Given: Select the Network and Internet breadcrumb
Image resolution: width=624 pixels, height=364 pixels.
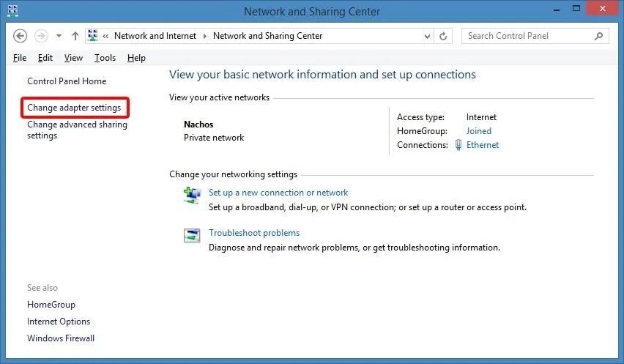Looking at the screenshot, I should [155, 36].
